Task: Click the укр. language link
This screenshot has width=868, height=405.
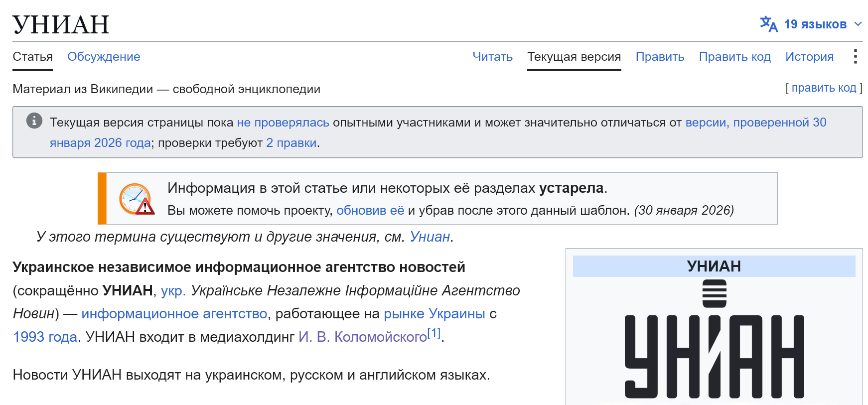Action: pyautogui.click(x=173, y=290)
